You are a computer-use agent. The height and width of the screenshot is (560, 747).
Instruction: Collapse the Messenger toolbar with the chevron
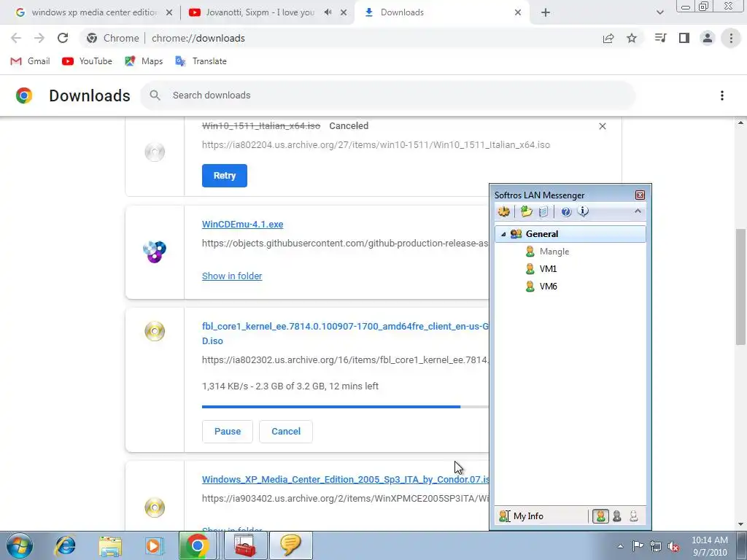pyautogui.click(x=638, y=211)
